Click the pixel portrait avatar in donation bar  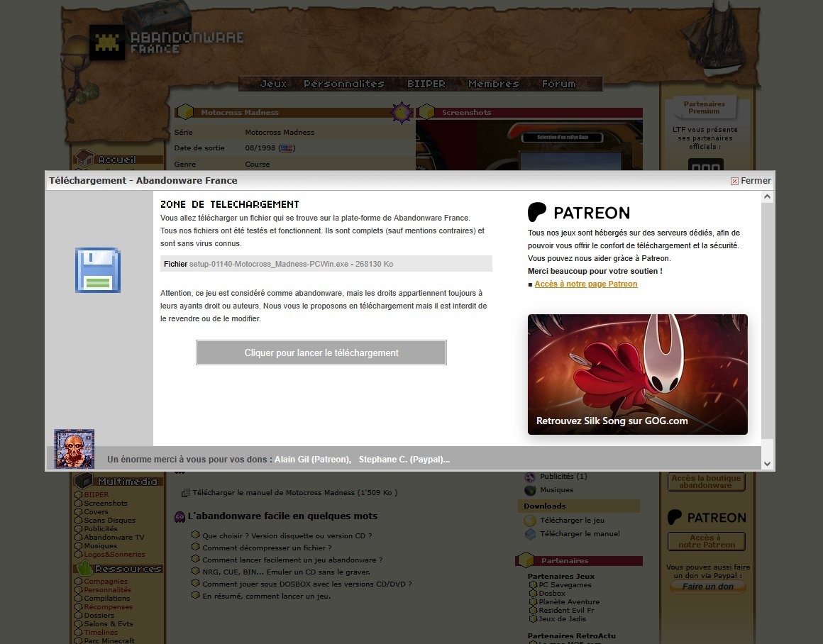74,449
